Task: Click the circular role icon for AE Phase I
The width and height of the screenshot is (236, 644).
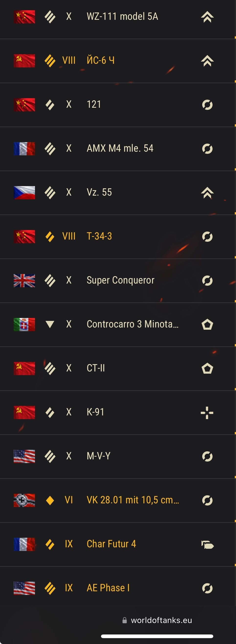Action: pos(207,588)
